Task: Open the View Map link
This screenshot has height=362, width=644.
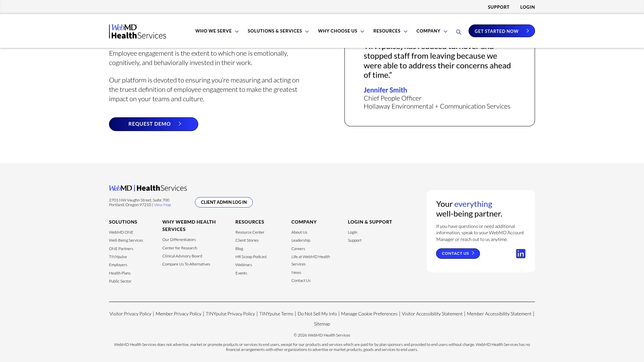Action: (162, 205)
